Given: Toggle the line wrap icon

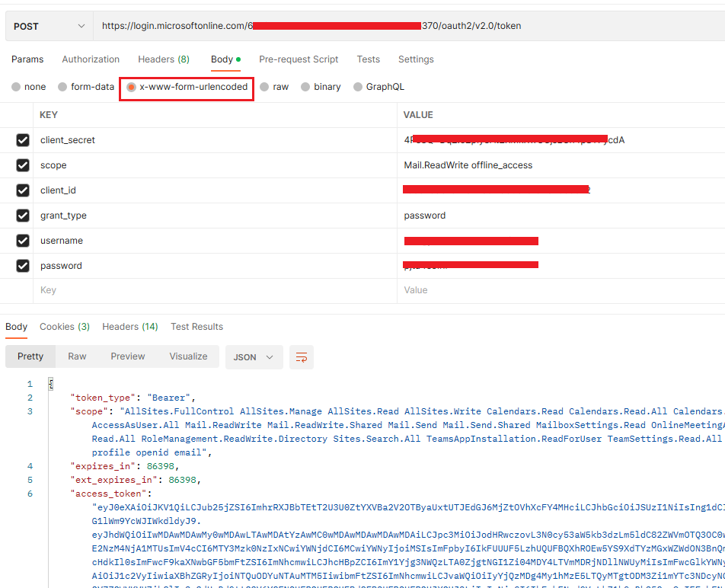Looking at the screenshot, I should click(302, 357).
